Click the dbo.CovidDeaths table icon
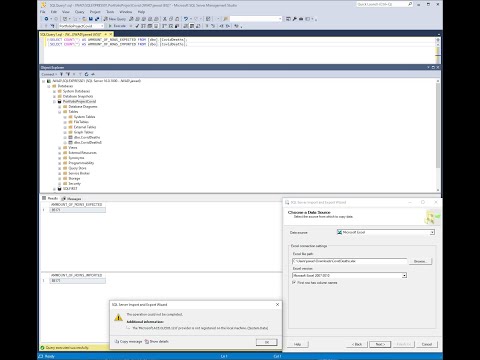 coord(71,137)
